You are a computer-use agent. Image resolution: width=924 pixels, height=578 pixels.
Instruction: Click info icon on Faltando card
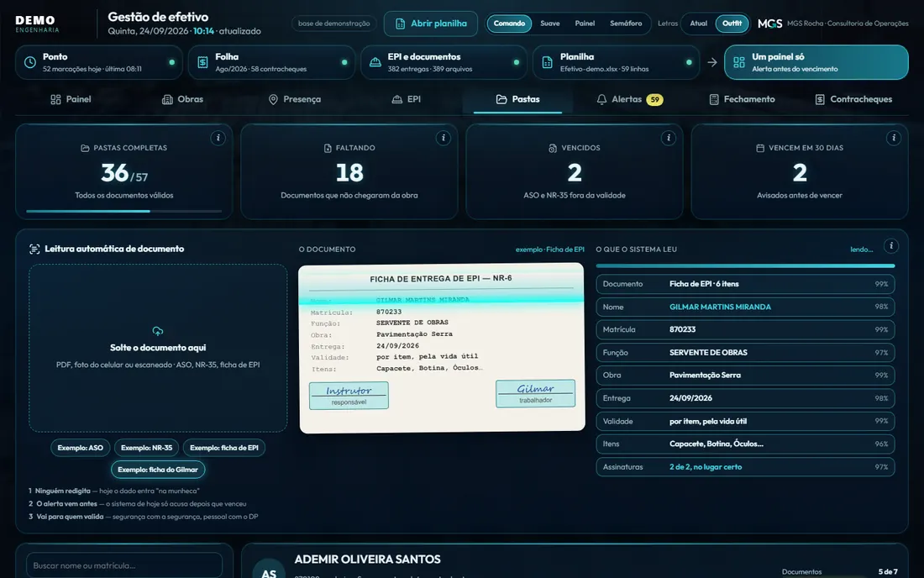(444, 138)
